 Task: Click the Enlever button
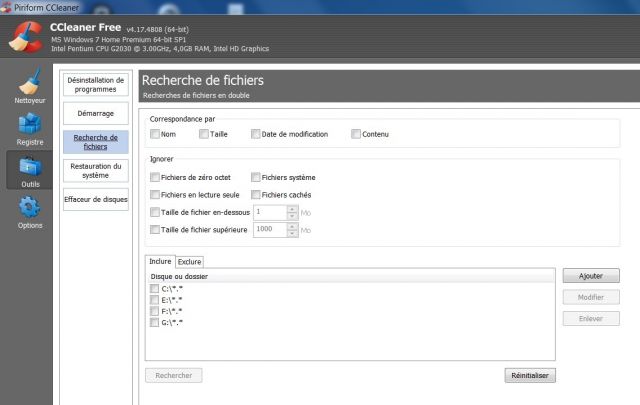tap(591, 318)
